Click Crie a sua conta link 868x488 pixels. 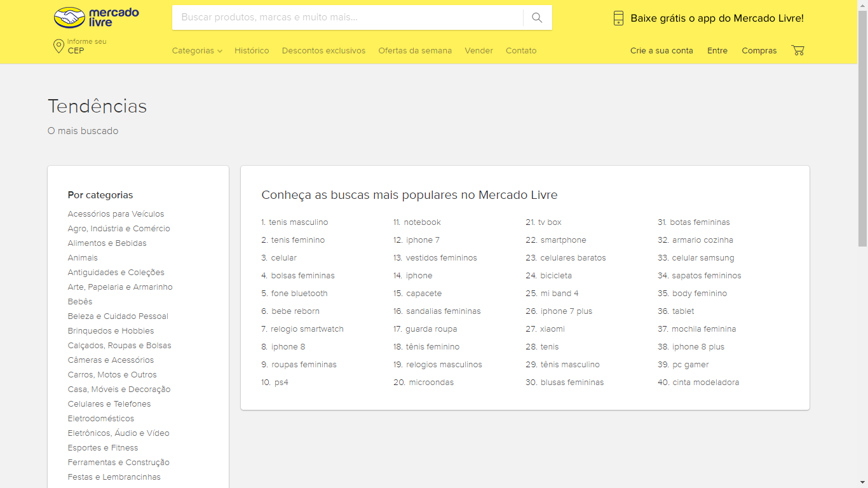pyautogui.click(x=661, y=51)
